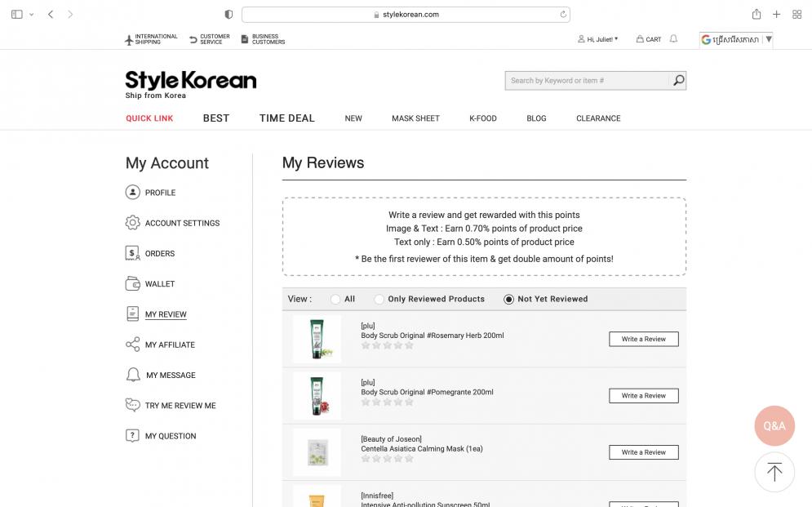Image resolution: width=812 pixels, height=507 pixels.
Task: Open the My Question icon
Action: (x=132, y=435)
